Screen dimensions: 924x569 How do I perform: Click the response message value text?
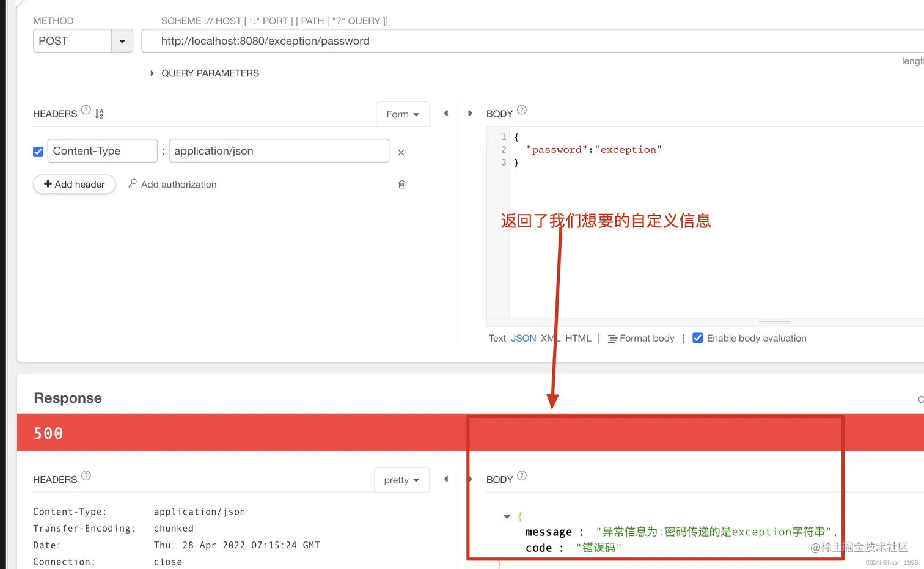[713, 532]
